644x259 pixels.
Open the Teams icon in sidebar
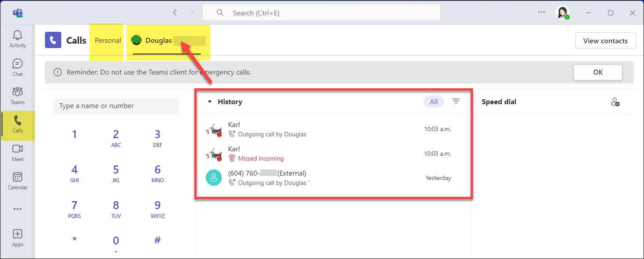click(x=17, y=95)
